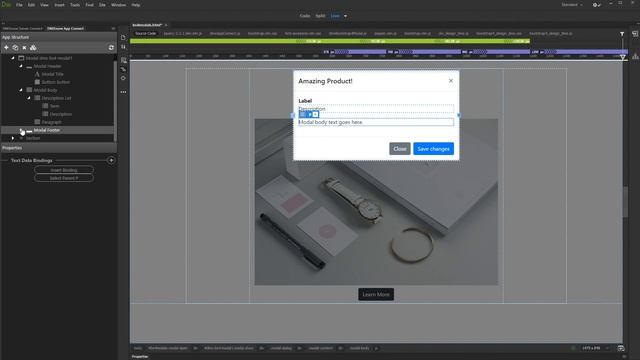Collapse the Modal Body node
The height and width of the screenshot is (360, 640).
[x=21, y=90]
